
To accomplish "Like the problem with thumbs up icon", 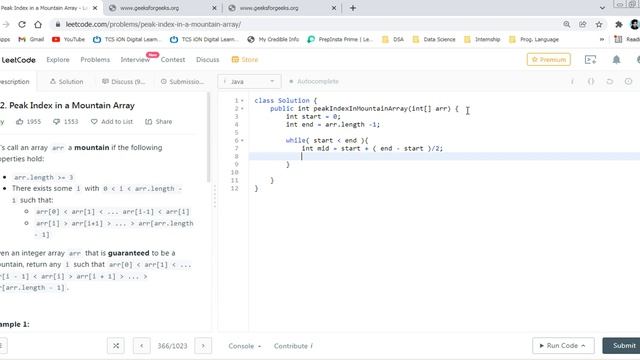I will 20,122.
